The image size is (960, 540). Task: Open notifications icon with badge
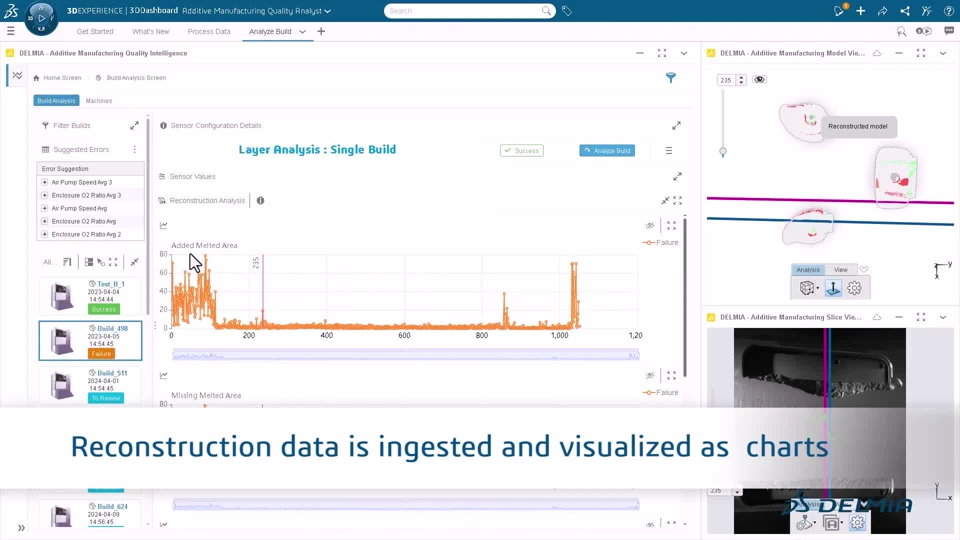click(x=839, y=10)
